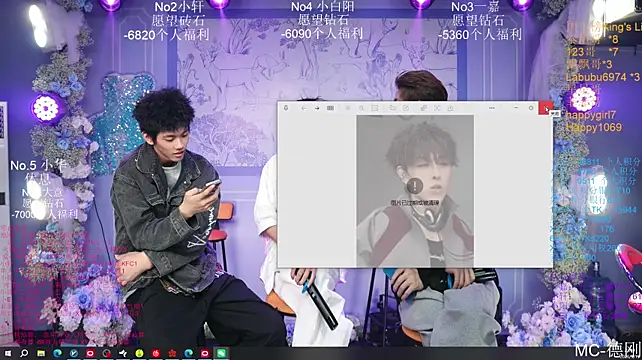Click the copy icon in viewer toolbar
The width and height of the screenshot is (642, 360).
[x=424, y=108]
